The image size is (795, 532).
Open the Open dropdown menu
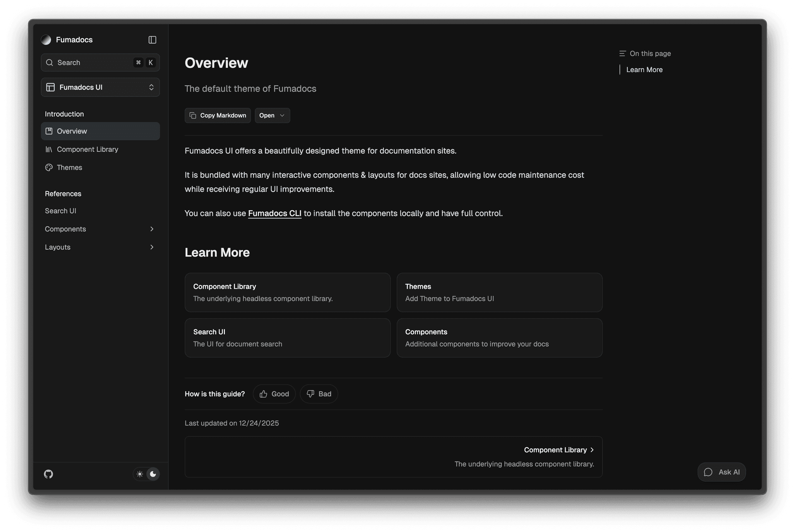[x=272, y=115]
